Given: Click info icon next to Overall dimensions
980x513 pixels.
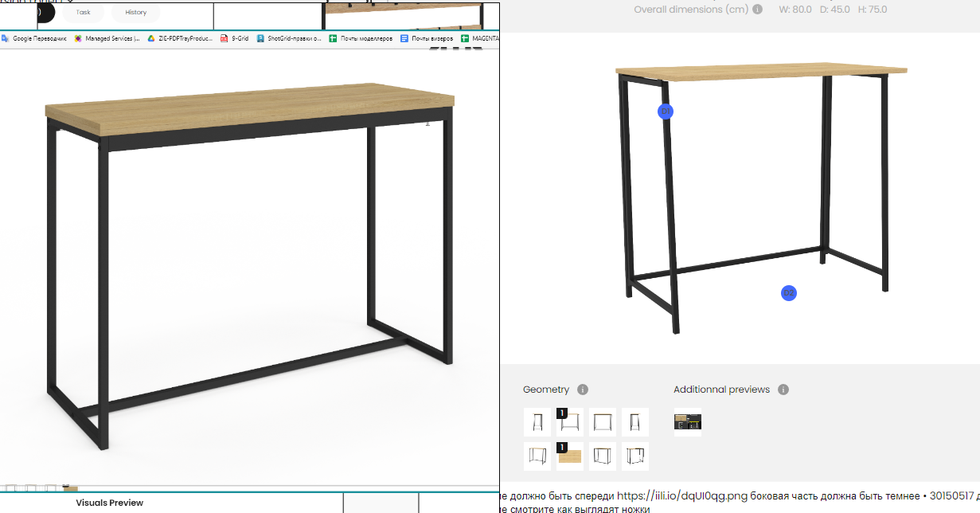Looking at the screenshot, I should (757, 10).
